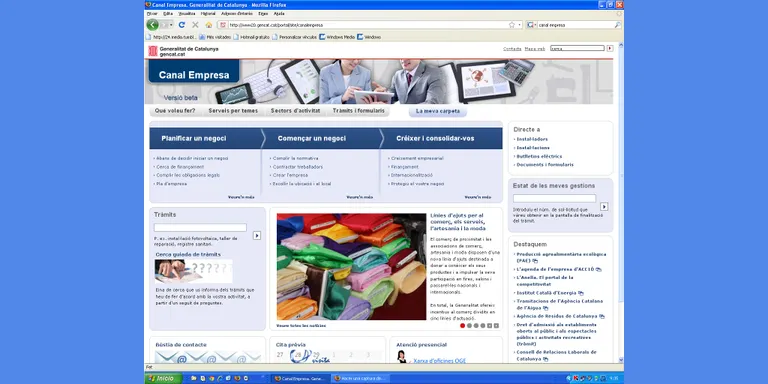This screenshot has width=768, height=384.
Task: Open the Inicio start button
Action: (x=164, y=378)
